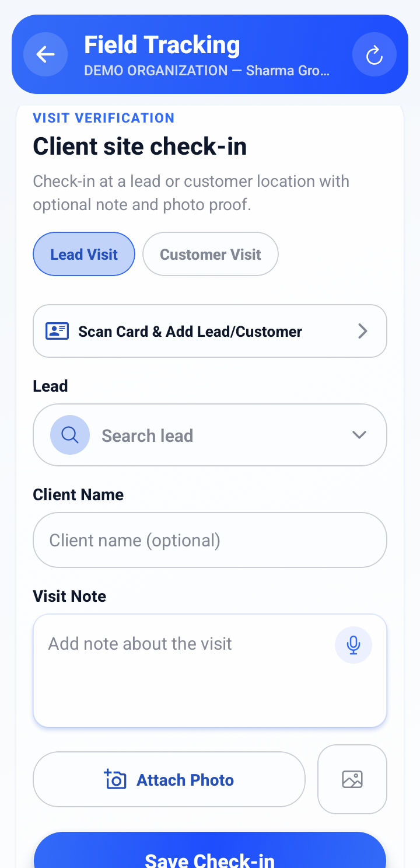Open the gallery image picker icon

point(352,779)
